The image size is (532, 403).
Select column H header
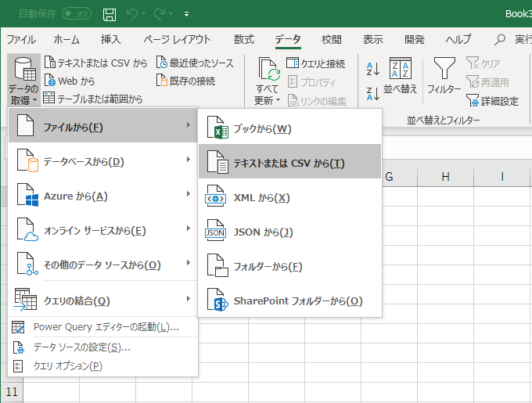445,177
